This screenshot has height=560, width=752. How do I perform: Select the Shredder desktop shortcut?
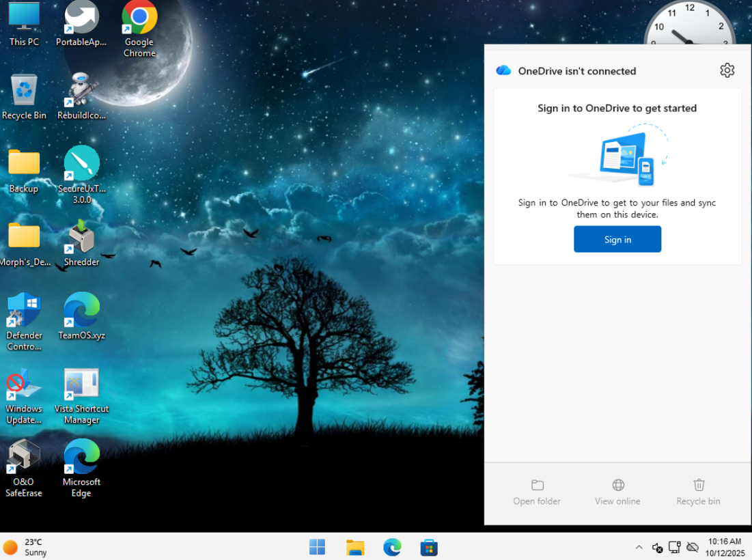81,238
